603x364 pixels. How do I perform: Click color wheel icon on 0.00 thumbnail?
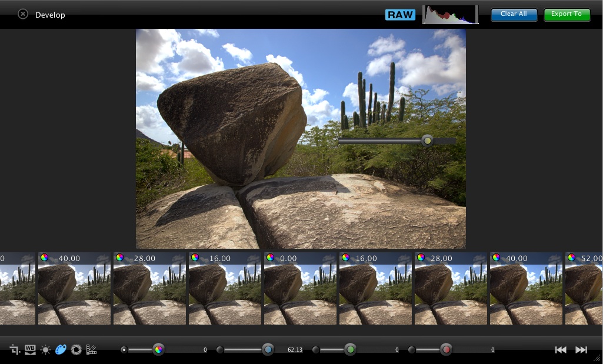pos(271,258)
